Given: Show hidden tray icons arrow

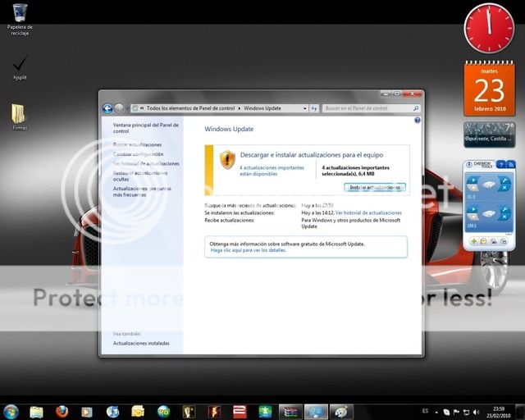Looking at the screenshot, I should (x=436, y=413).
